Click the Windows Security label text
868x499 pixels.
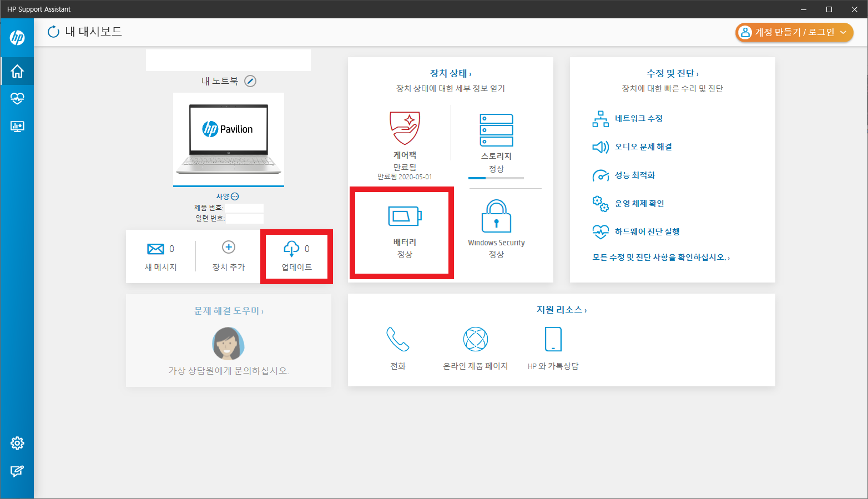[x=496, y=243]
